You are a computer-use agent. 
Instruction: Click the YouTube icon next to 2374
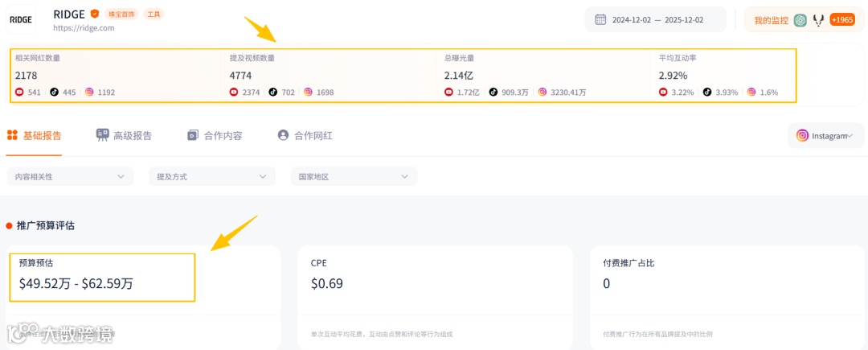click(234, 93)
